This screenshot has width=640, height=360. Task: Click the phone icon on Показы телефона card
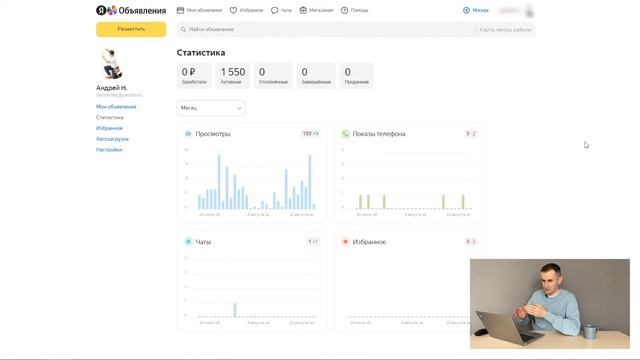[x=345, y=133]
